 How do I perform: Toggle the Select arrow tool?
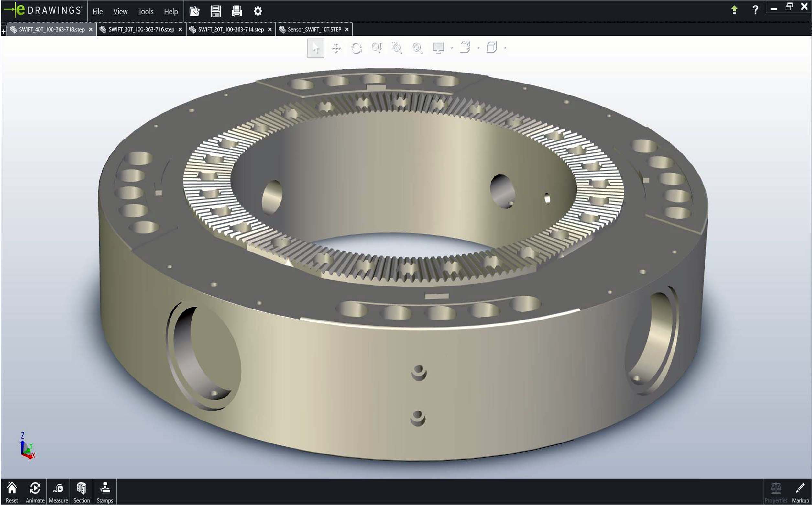(x=315, y=48)
